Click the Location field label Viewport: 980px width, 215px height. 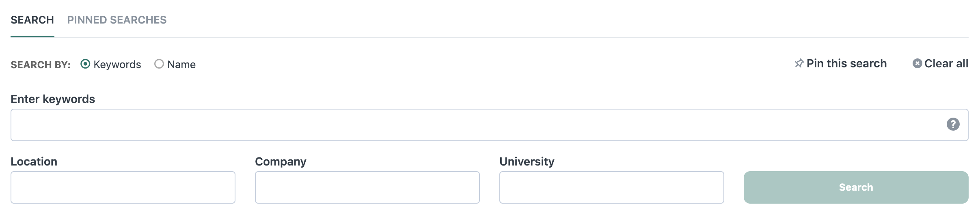pyautogui.click(x=34, y=161)
